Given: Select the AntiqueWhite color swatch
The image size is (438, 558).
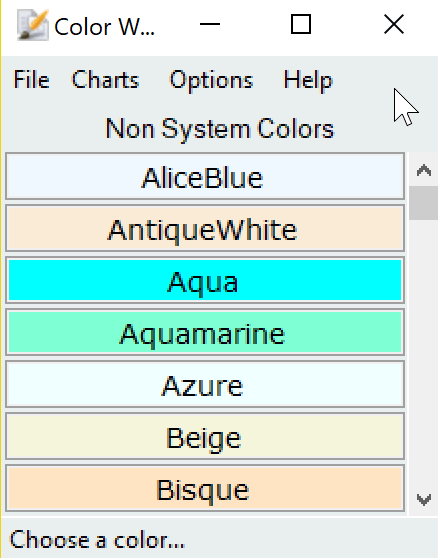Looking at the screenshot, I should click(x=205, y=228).
